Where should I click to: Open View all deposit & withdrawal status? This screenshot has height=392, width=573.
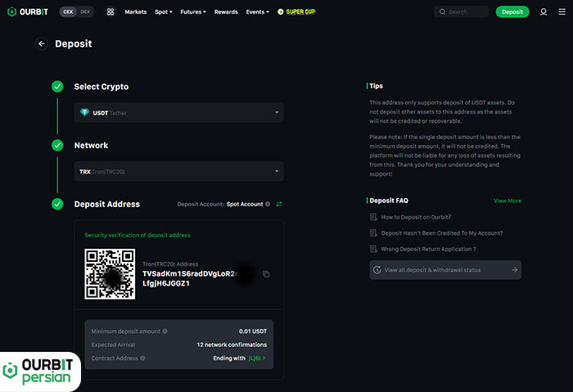[445, 270]
